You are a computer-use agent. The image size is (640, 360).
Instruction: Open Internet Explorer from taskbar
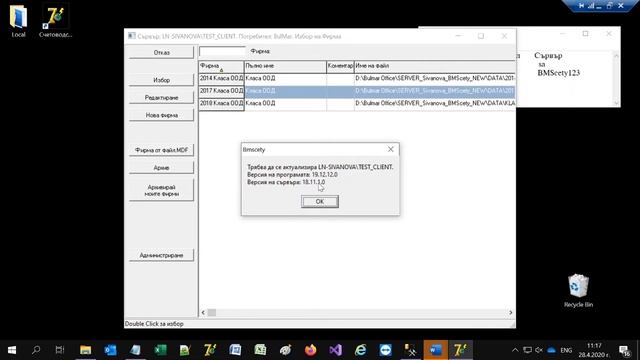(x=360, y=350)
